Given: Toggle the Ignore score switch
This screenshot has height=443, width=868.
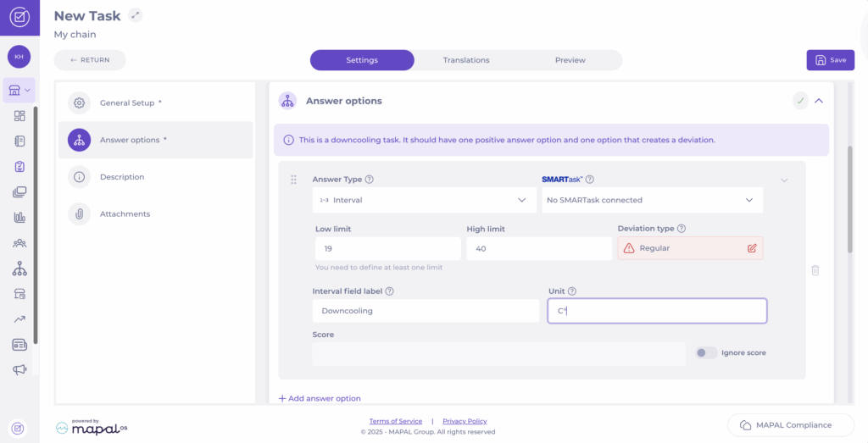Looking at the screenshot, I should click(706, 352).
